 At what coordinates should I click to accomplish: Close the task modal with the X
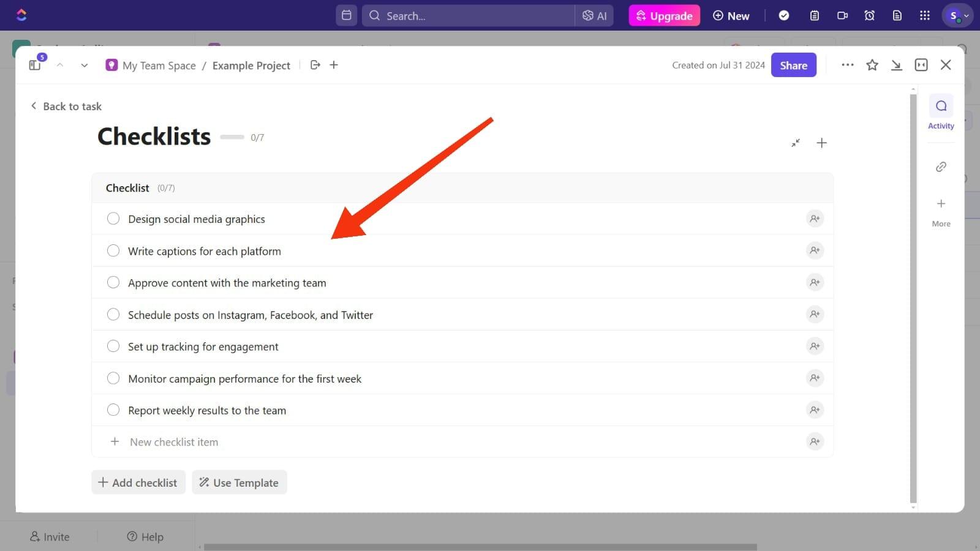click(946, 65)
